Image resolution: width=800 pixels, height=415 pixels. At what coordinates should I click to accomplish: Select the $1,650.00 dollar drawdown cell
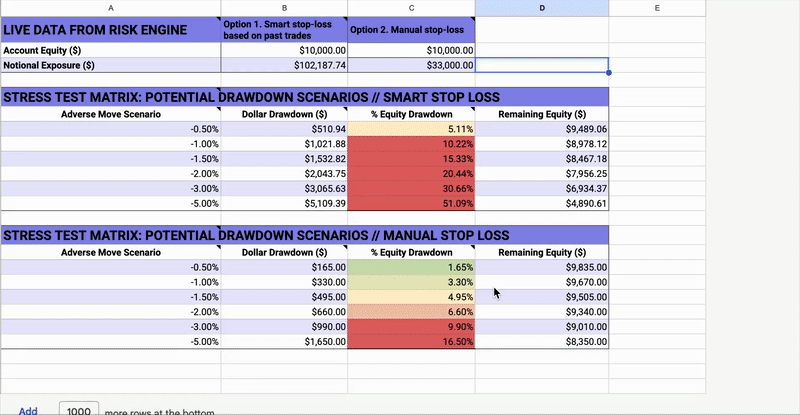coord(284,341)
